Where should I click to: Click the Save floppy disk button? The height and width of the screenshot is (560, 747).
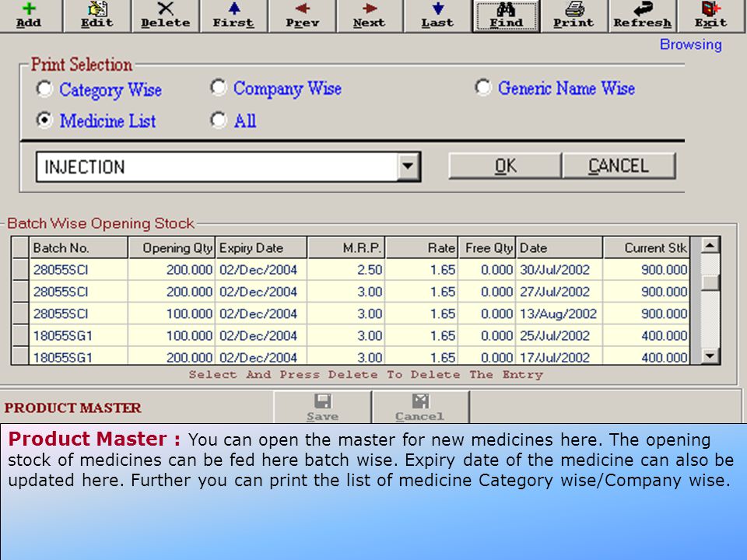[x=322, y=407]
